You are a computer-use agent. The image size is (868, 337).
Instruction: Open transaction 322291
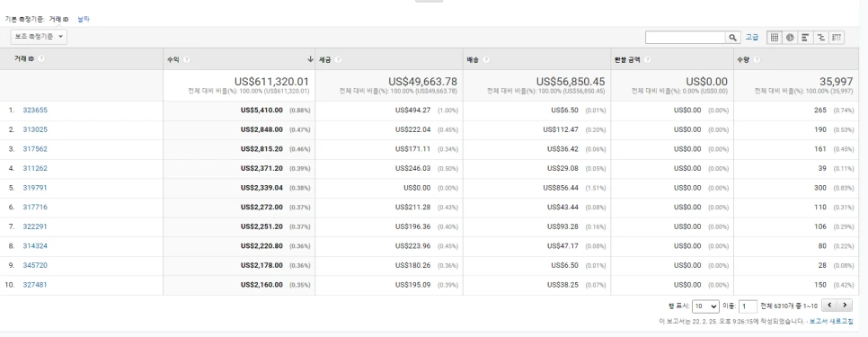point(35,226)
